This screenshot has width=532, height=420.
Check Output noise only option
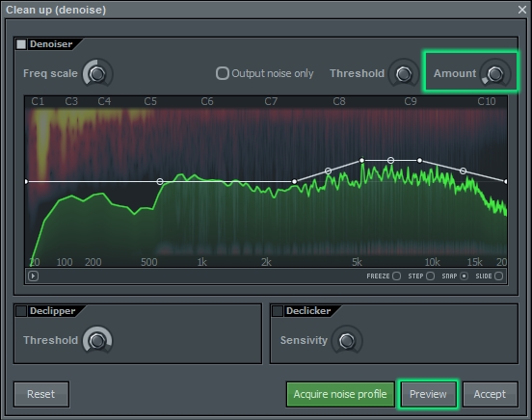(x=223, y=73)
